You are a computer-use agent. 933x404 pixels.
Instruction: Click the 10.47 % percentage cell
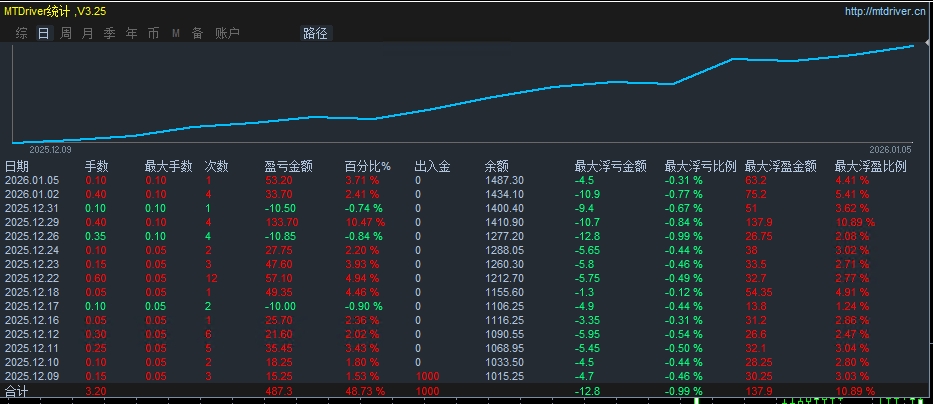pyautogui.click(x=365, y=222)
